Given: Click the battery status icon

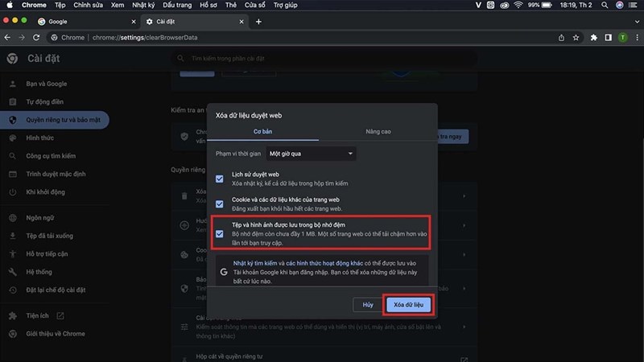Looking at the screenshot, I should coord(547,5).
